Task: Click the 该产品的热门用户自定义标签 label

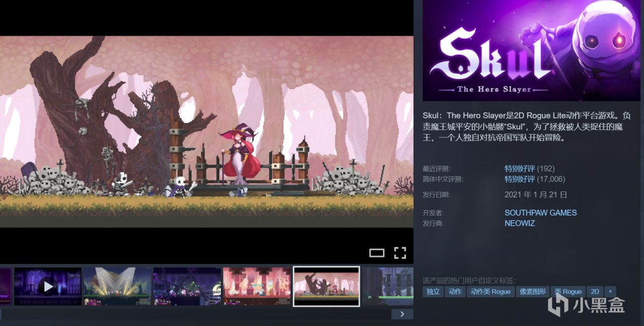Action: (x=469, y=280)
